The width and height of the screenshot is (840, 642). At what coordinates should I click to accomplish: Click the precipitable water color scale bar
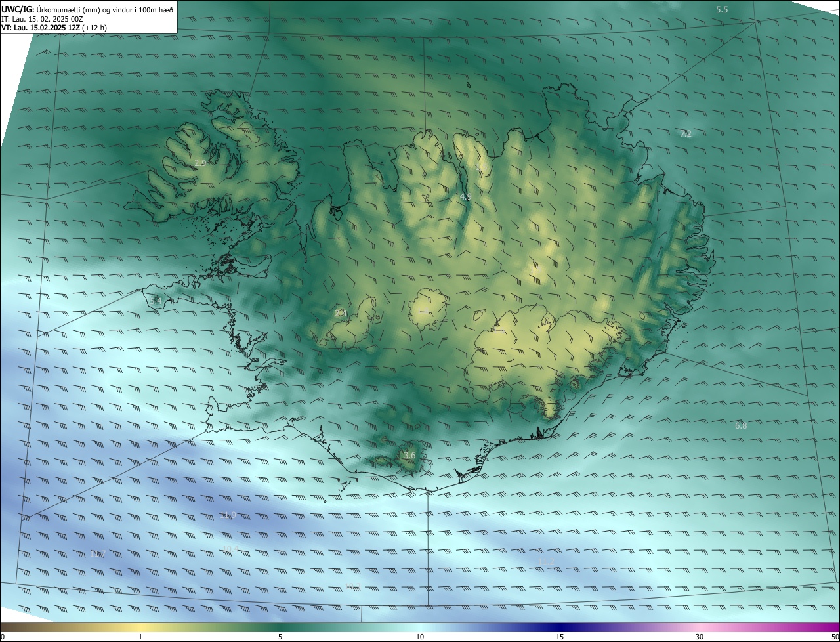(x=420, y=628)
